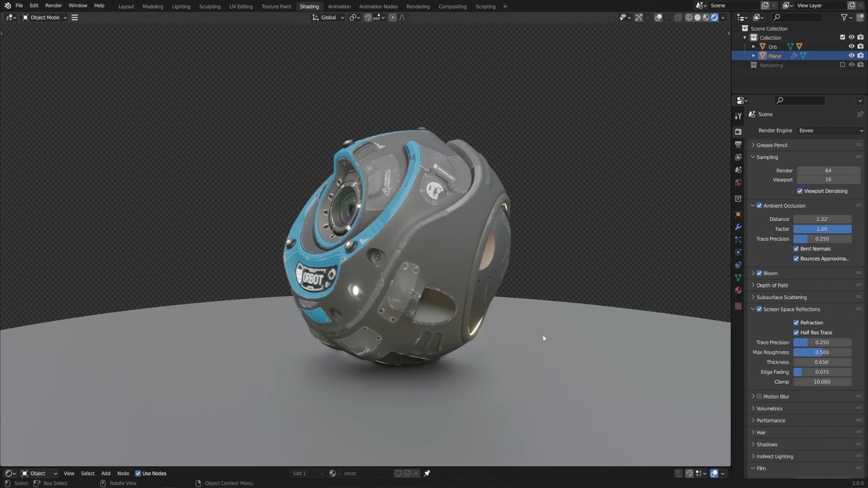Expand the Volumetrics panel

(x=769, y=409)
